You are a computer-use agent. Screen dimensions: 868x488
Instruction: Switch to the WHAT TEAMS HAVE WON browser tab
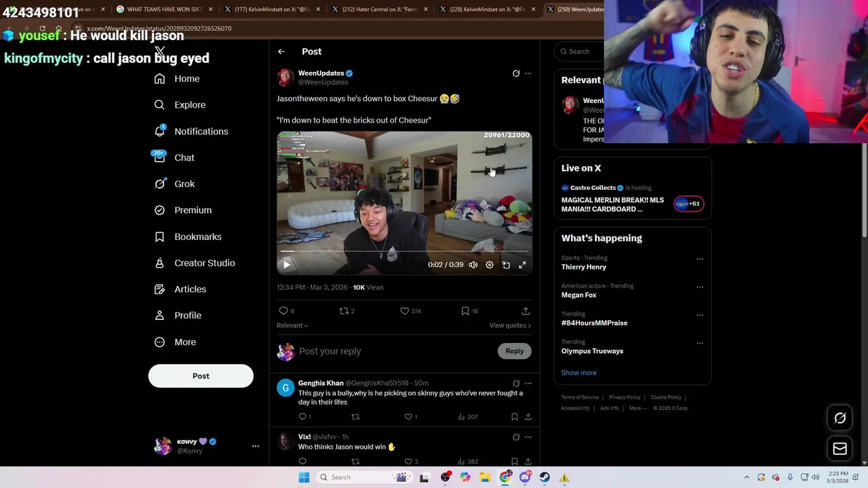[x=165, y=9]
